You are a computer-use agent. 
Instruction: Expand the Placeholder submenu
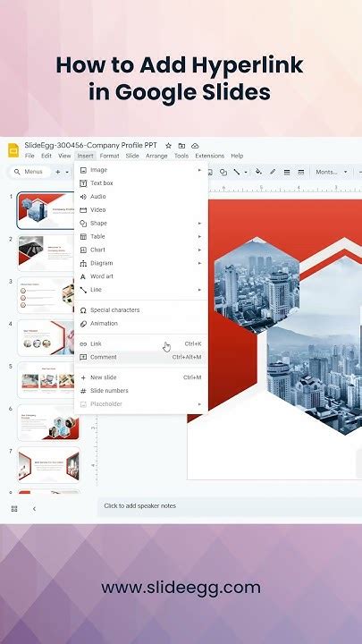click(x=141, y=404)
